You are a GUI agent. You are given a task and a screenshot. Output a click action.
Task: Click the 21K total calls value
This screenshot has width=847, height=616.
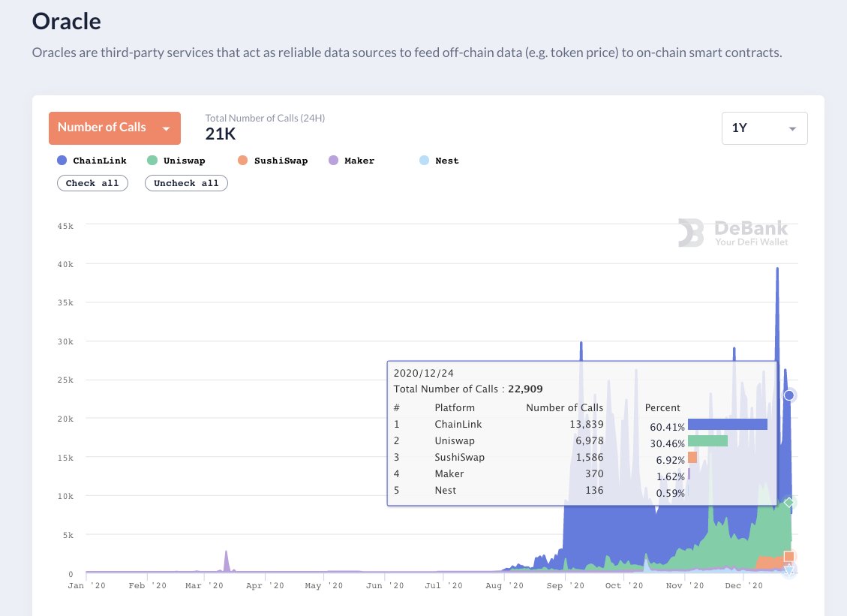pos(221,134)
